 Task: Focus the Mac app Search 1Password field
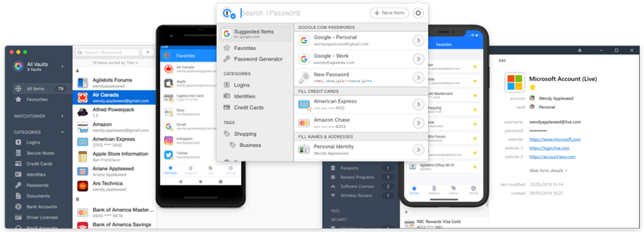pos(108,53)
